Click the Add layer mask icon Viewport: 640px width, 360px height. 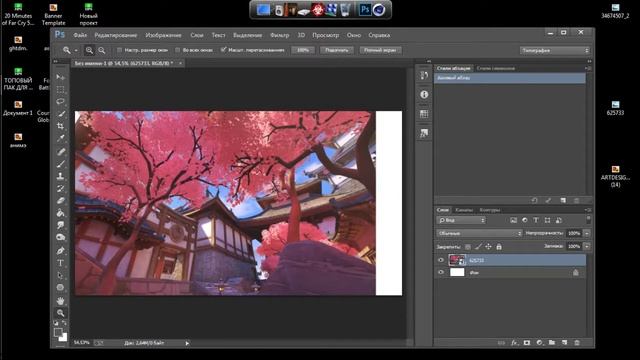tap(527, 343)
